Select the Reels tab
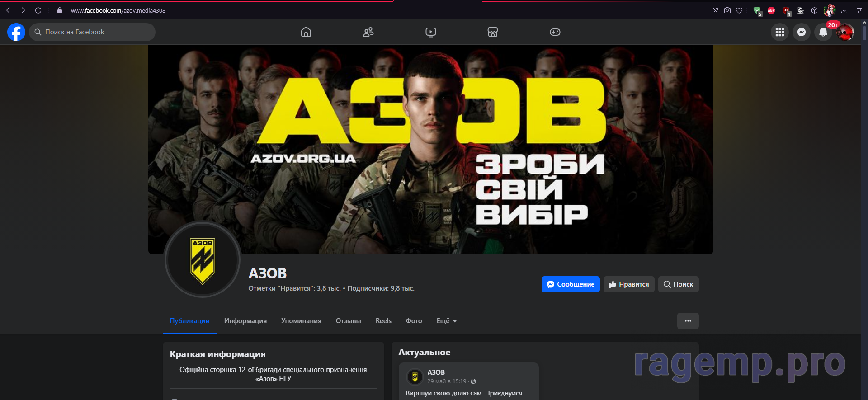 click(x=383, y=321)
